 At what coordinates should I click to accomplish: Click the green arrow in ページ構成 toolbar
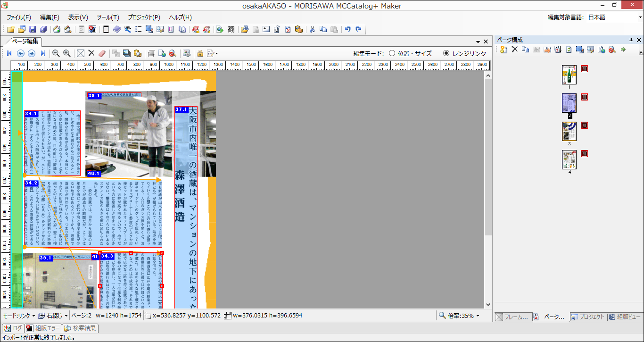coord(623,49)
